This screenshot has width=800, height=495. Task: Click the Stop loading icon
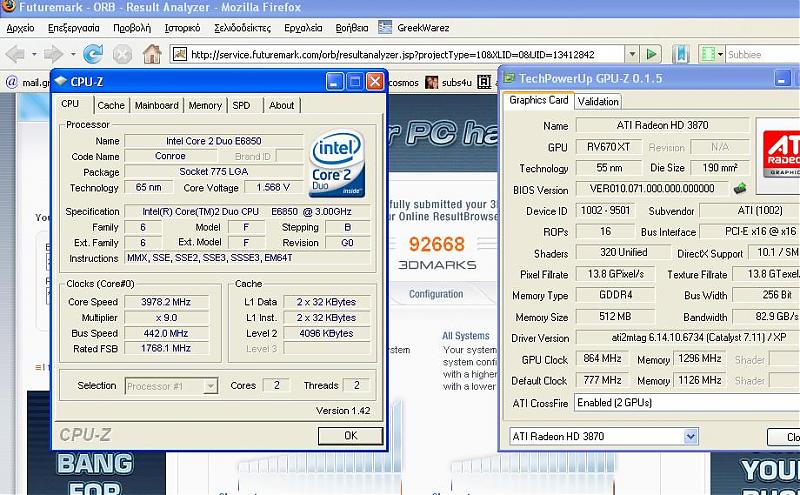pyautogui.click(x=122, y=54)
